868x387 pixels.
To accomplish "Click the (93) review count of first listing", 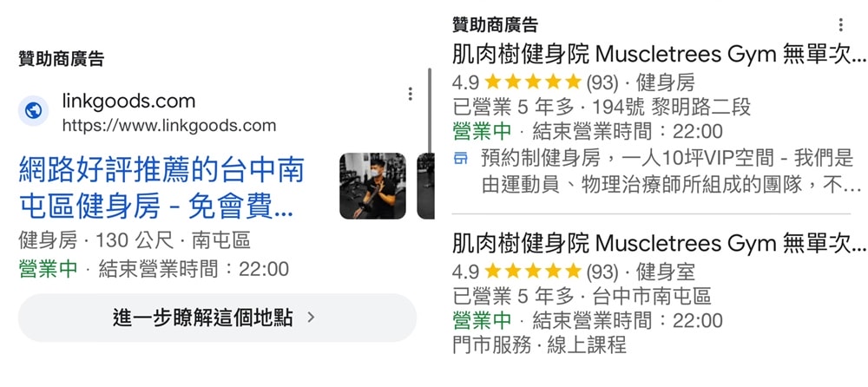I will point(602,83).
